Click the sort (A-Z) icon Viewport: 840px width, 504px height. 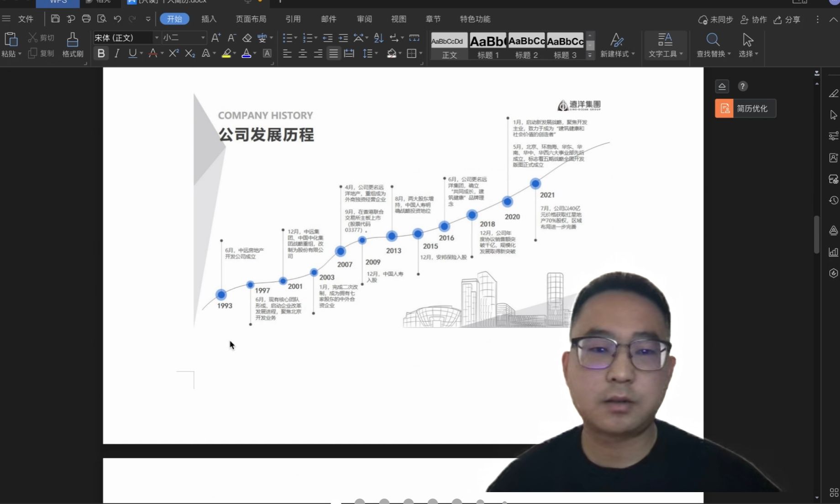click(x=378, y=38)
